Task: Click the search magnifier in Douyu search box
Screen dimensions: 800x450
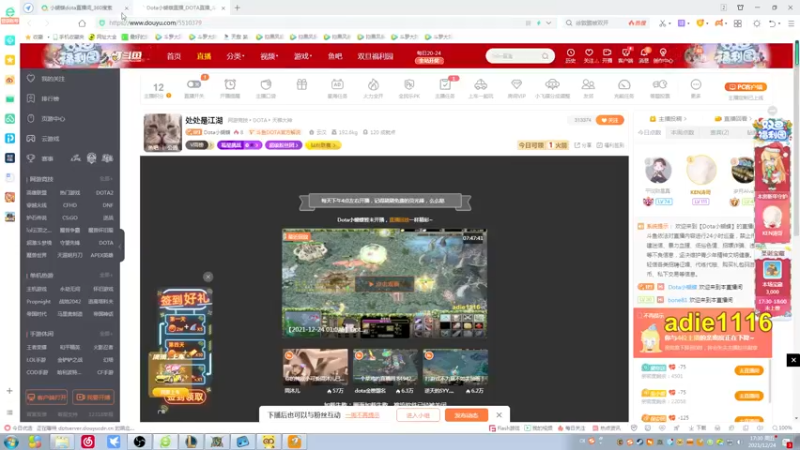Action: tap(545, 56)
